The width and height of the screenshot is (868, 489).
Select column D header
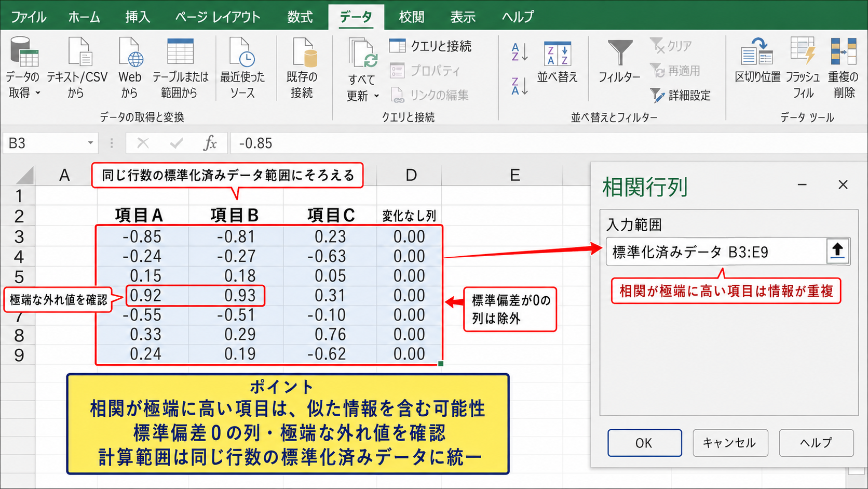[x=410, y=176]
